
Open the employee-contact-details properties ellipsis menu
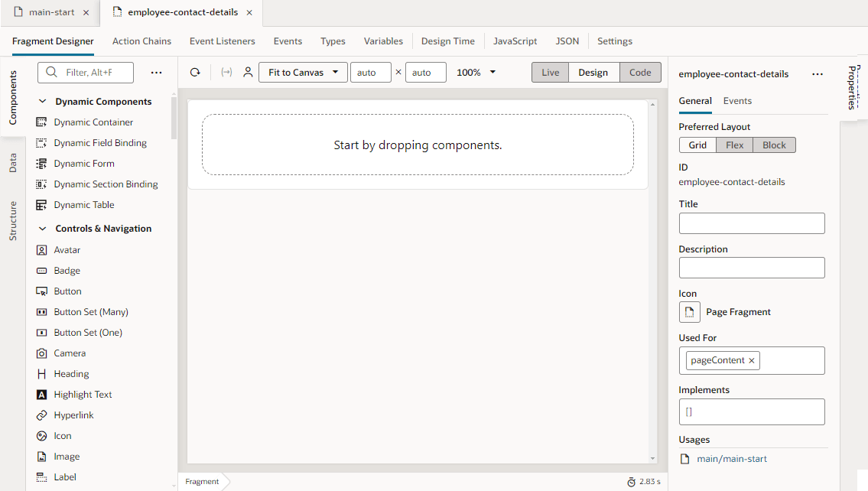(818, 74)
